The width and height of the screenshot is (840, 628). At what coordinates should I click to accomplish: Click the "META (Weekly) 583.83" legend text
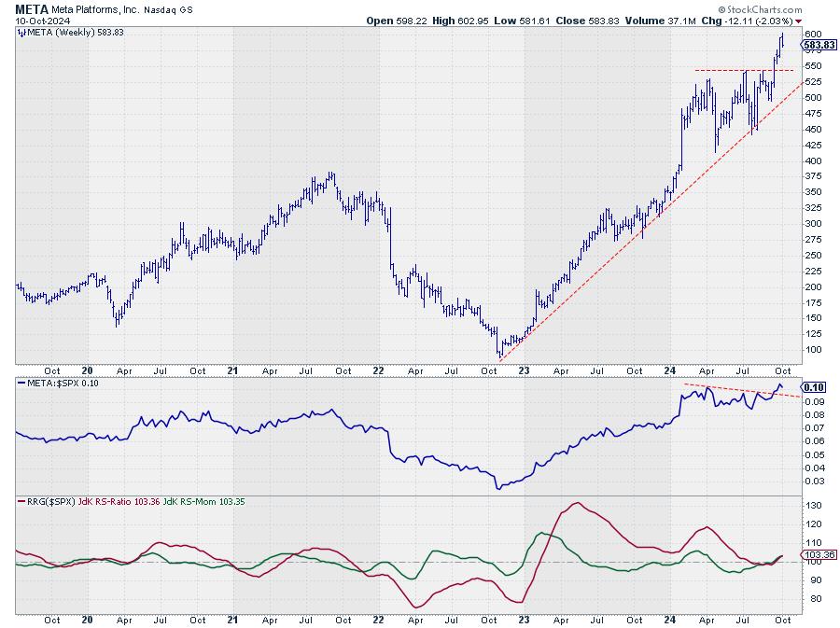(x=76, y=33)
